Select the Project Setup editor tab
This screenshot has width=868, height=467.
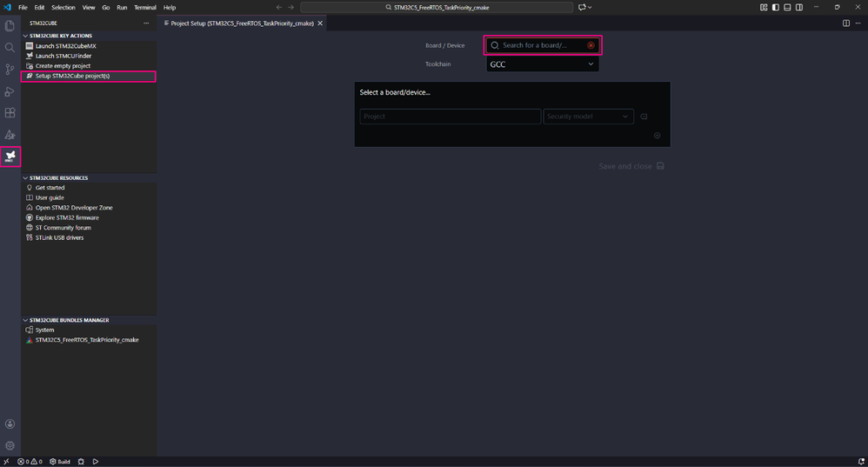point(243,23)
